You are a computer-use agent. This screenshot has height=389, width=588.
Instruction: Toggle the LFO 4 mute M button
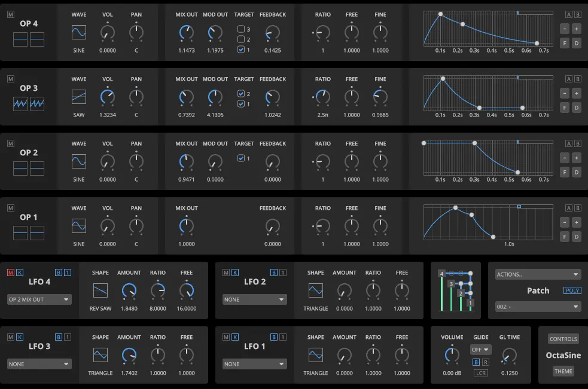pyautogui.click(x=11, y=272)
